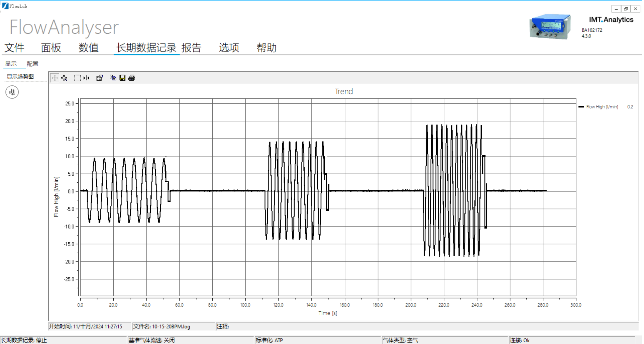Open the 帮助 menu
The width and height of the screenshot is (644, 344).
[x=266, y=48]
